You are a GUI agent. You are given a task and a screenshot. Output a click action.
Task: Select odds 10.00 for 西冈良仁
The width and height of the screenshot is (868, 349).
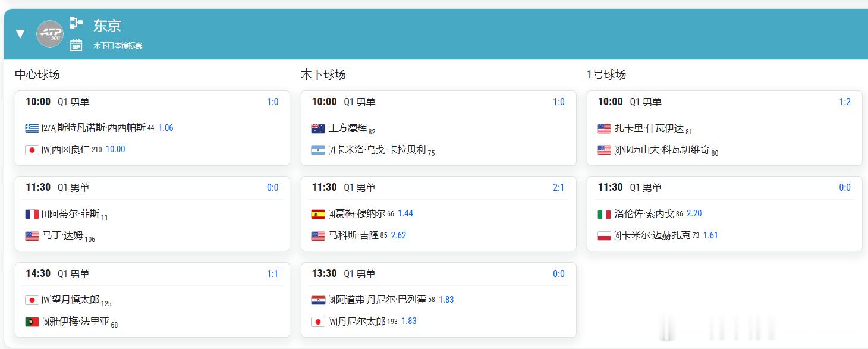(x=115, y=149)
